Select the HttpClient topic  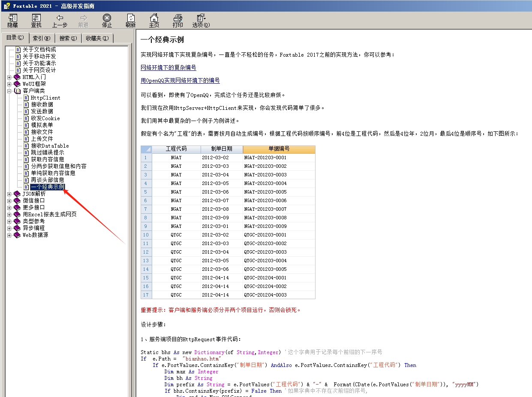(45, 98)
